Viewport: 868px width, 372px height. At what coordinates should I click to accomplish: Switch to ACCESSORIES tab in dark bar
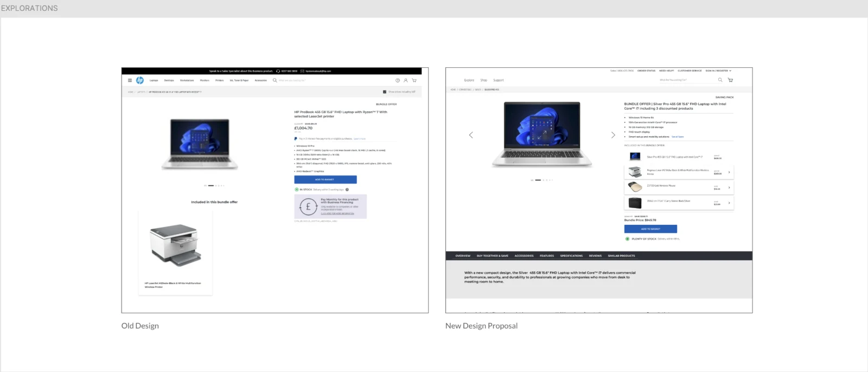pyautogui.click(x=524, y=256)
